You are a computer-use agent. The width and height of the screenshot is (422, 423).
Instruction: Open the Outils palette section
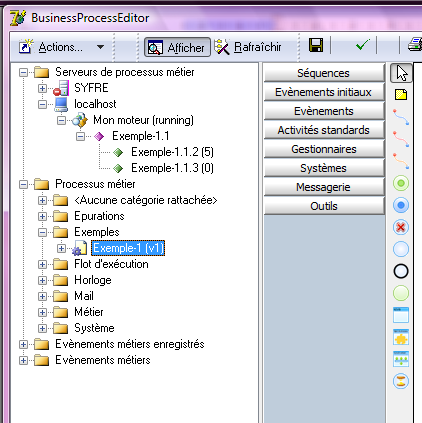coord(324,206)
